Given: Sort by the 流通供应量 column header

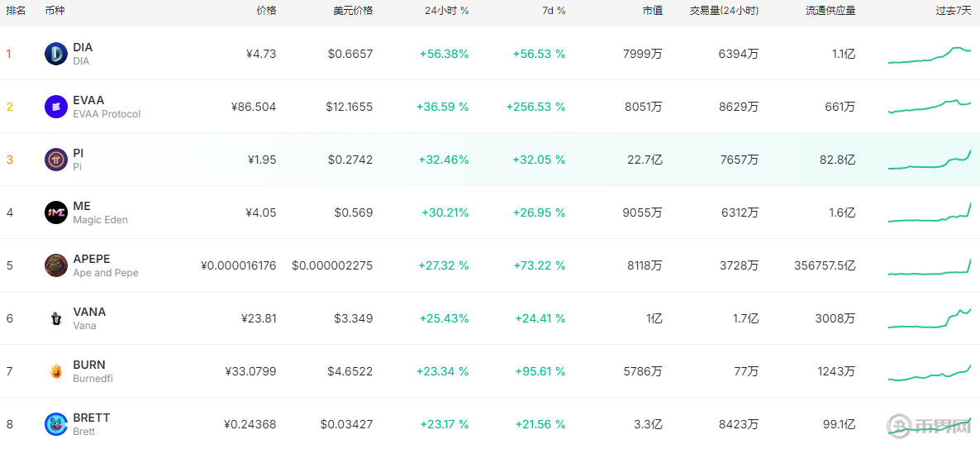Looking at the screenshot, I should tap(830, 11).
